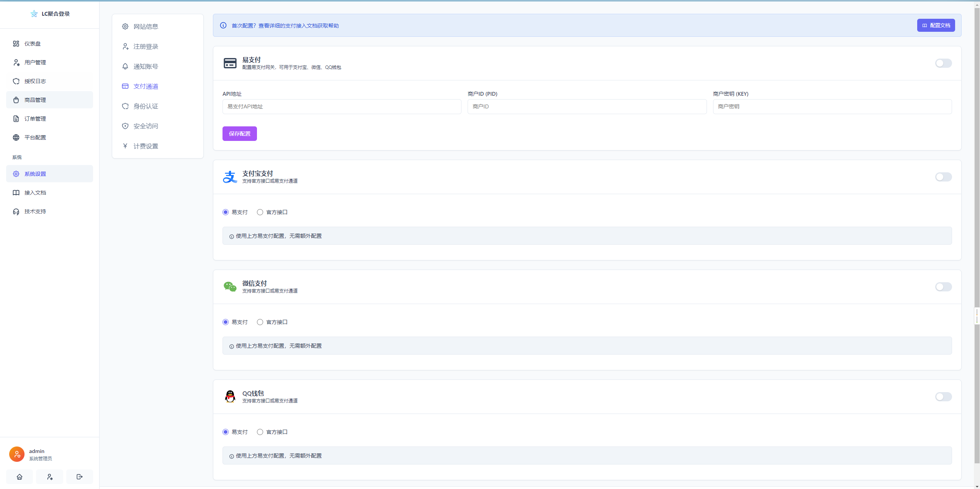Click the info icon in the top banner
This screenshot has width=980, height=489.
(x=223, y=25)
